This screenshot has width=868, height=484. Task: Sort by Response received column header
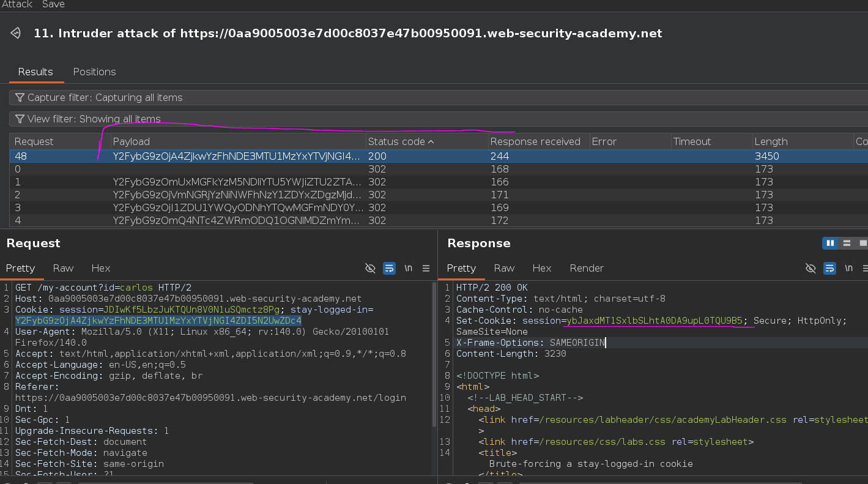[538, 141]
